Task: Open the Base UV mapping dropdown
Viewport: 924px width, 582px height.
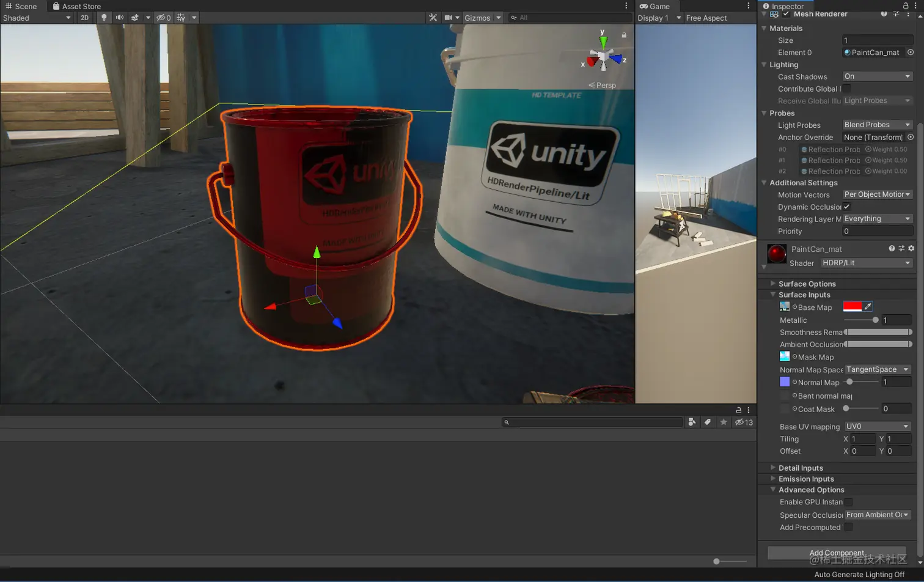Action: pos(878,426)
